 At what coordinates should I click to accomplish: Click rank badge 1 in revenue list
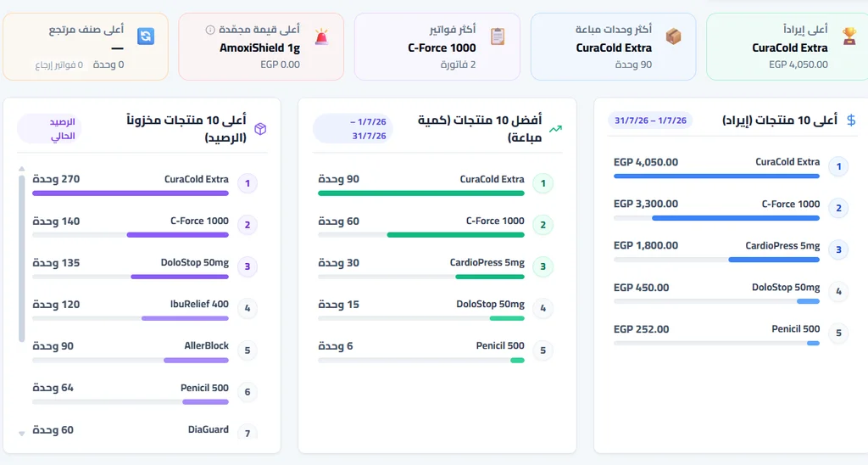click(x=838, y=166)
